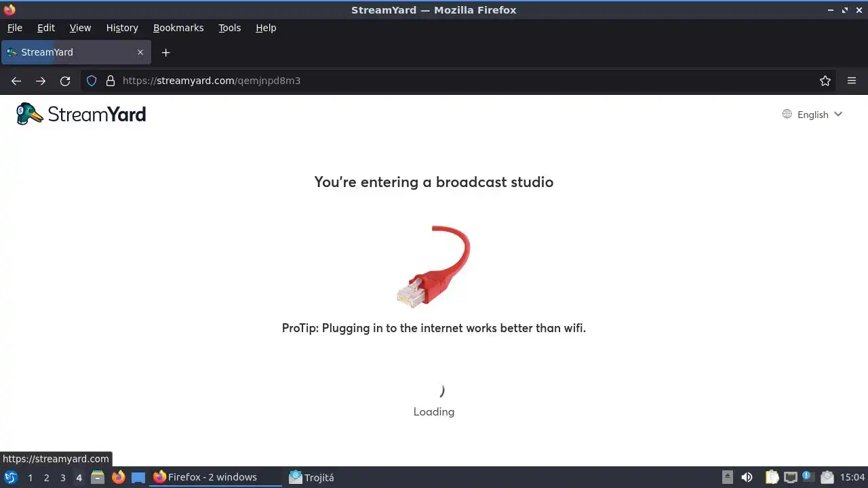Click the Firefox logo in the title bar
The image size is (868, 488).
click(x=9, y=9)
